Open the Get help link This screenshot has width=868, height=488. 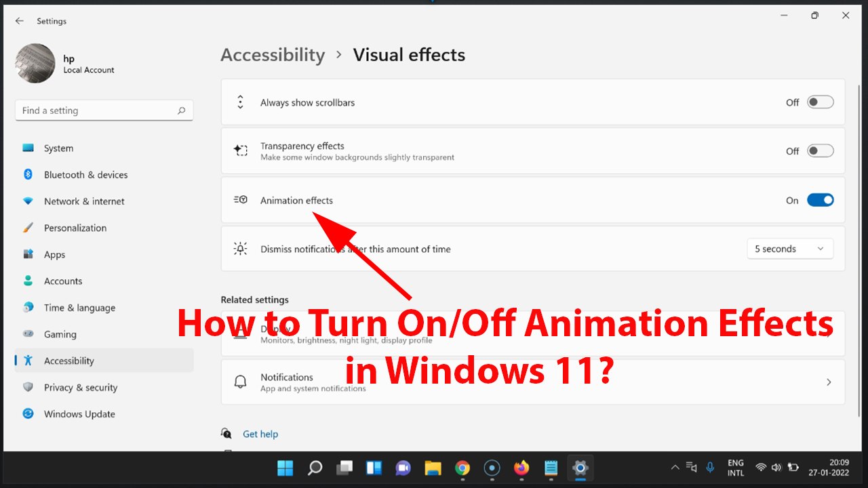click(x=260, y=434)
